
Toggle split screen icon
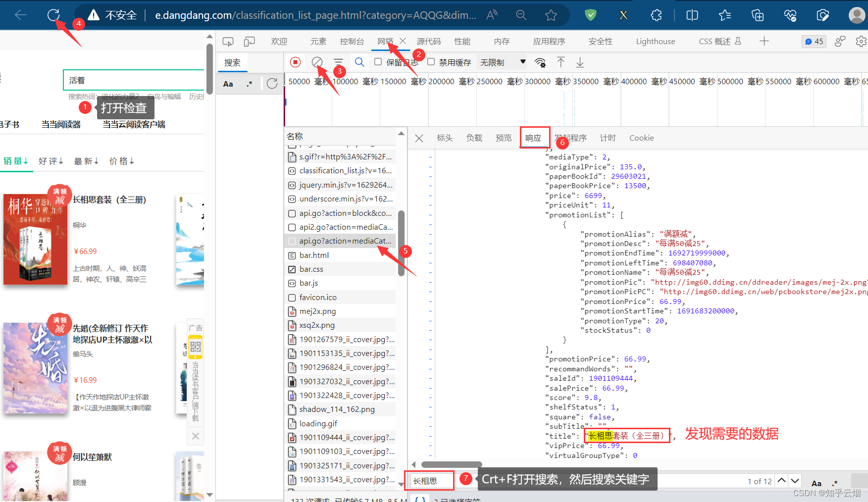point(692,15)
